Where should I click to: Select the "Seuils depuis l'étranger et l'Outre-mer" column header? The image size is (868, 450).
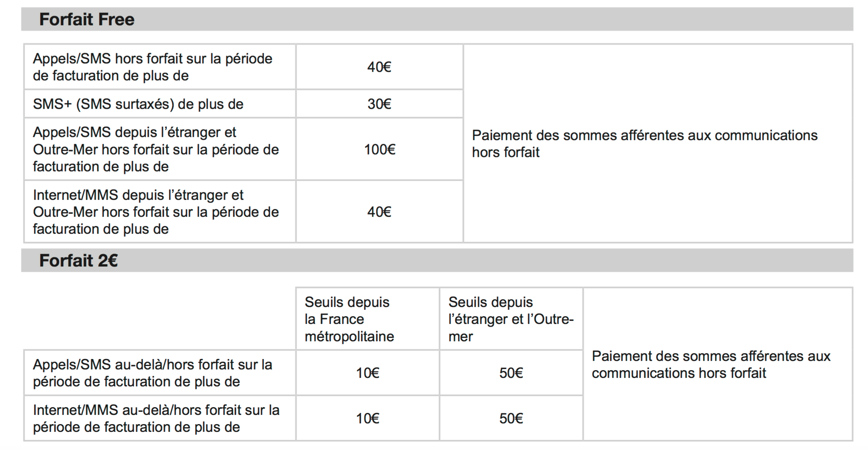[x=511, y=319]
